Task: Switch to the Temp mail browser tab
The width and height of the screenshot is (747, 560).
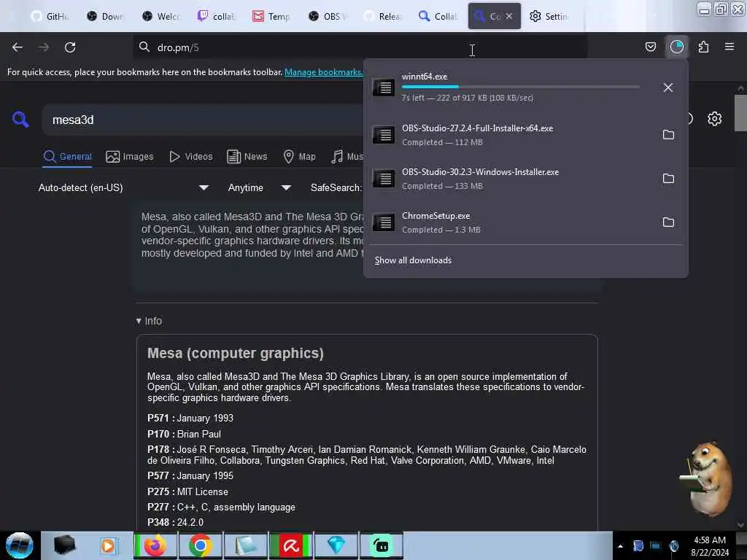Action: 271,16
